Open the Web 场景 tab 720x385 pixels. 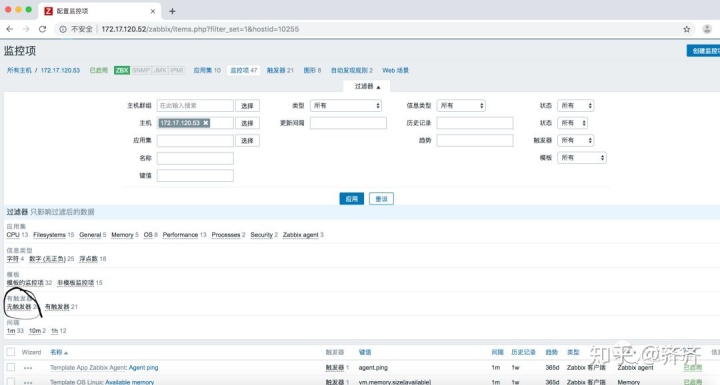coord(395,70)
